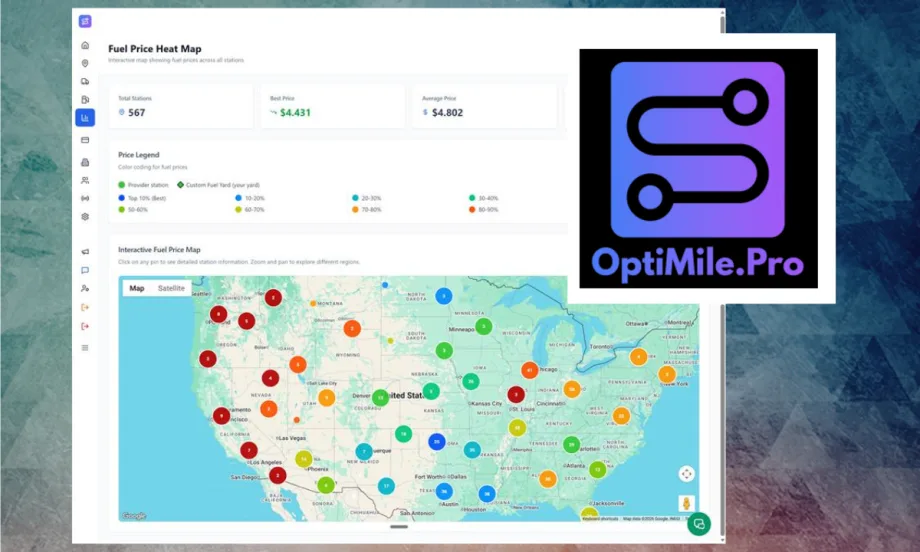Click red cluster marker near Seattle
Viewport: 920px width, 552px height.
tap(273, 298)
